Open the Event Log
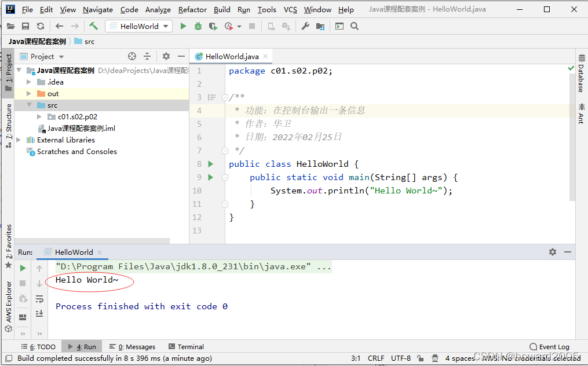The width and height of the screenshot is (588, 366). coord(550,347)
